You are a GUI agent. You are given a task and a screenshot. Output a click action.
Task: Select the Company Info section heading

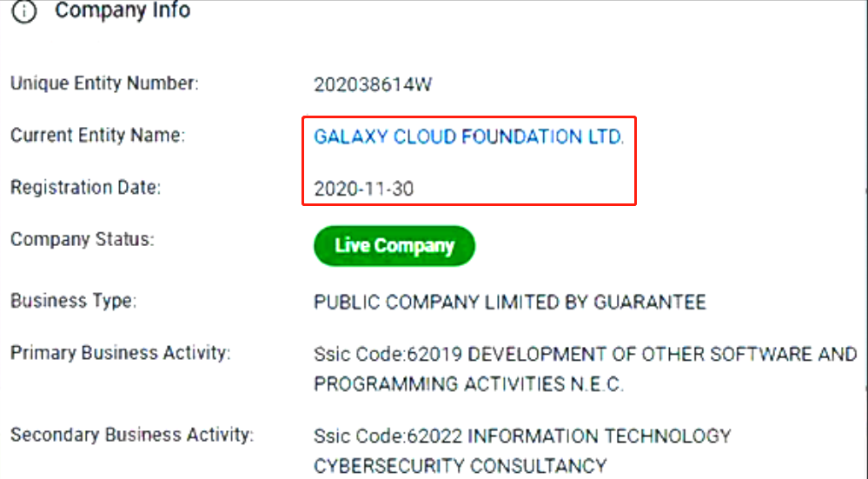click(x=122, y=12)
